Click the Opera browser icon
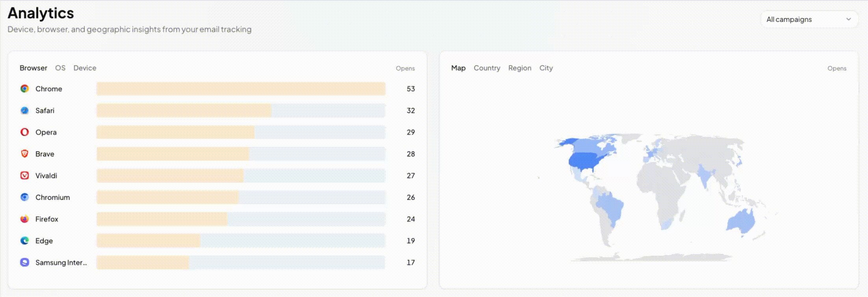 point(24,132)
